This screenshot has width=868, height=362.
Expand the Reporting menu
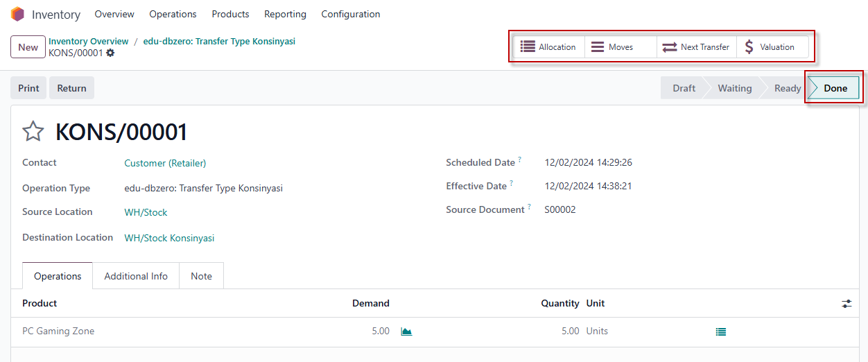[x=285, y=14]
